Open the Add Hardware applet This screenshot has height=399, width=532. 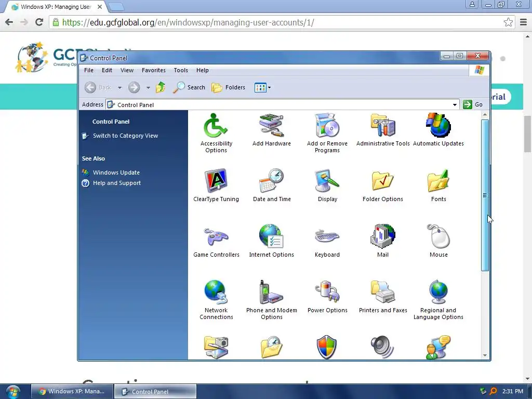click(x=271, y=129)
